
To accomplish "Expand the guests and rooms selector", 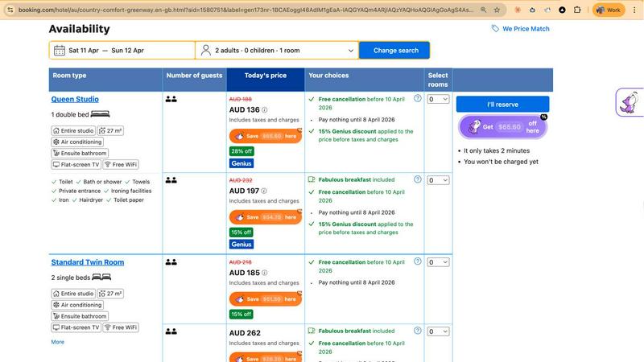I will [276, 51].
